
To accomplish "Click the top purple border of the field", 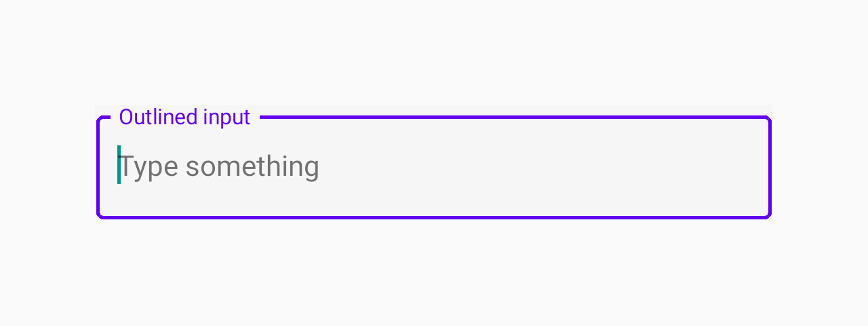I will pyautogui.click(x=515, y=117).
